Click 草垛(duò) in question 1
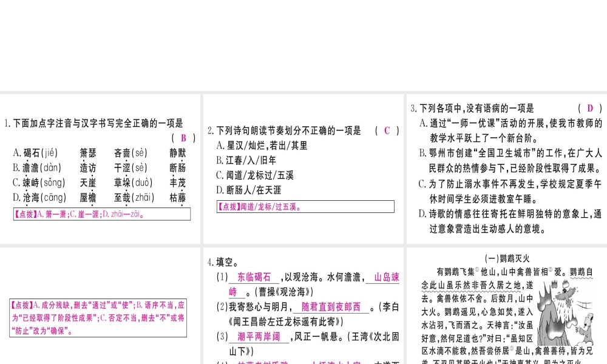Screen dimensions: 607x364 (133, 183)
